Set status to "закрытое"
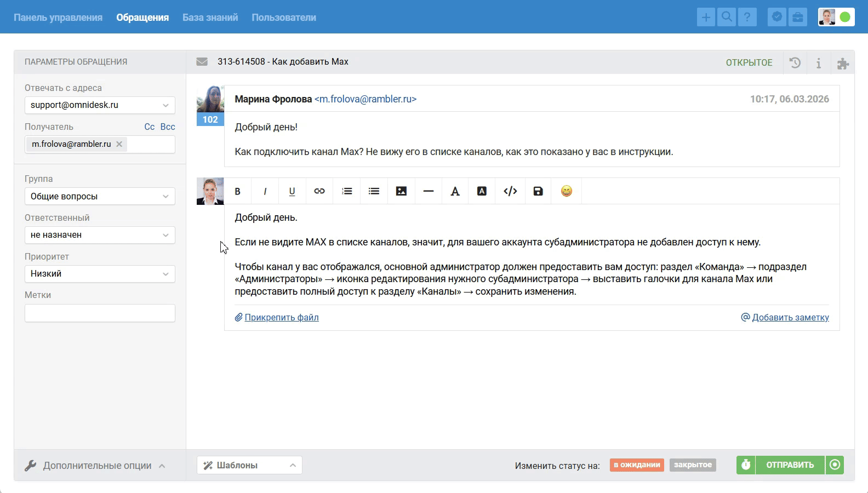 (693, 465)
